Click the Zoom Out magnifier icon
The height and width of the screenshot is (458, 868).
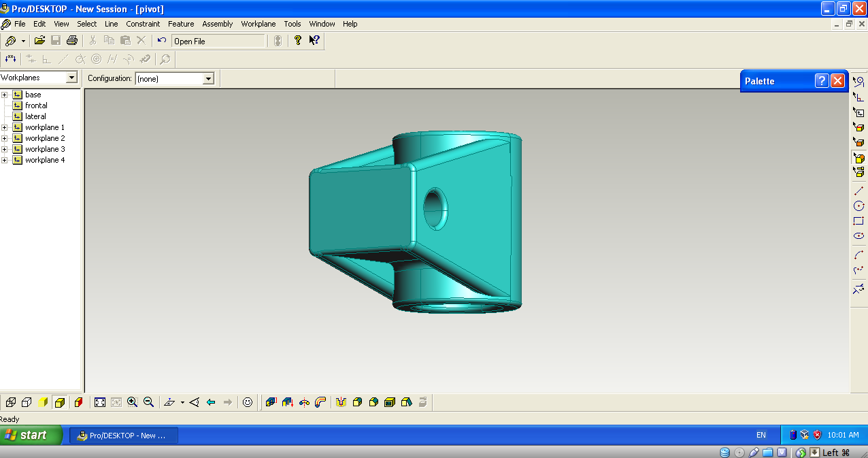coord(148,402)
